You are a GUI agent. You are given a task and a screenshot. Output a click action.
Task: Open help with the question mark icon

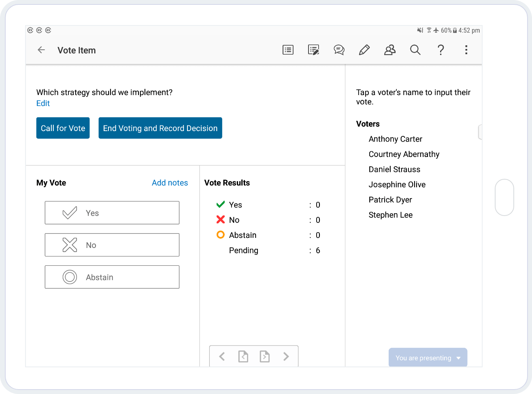click(440, 50)
